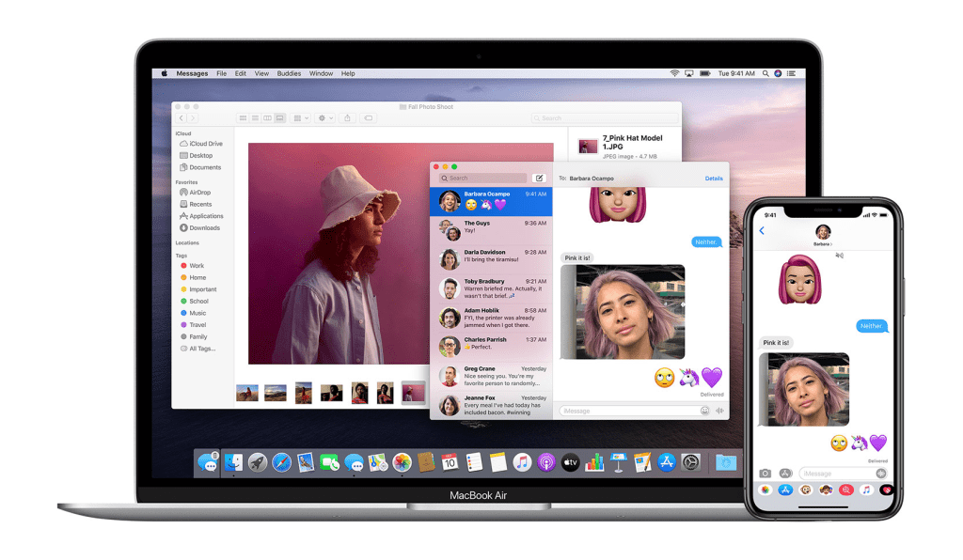
Task: Open the emoji picker in Mac Messages
Action: (704, 411)
